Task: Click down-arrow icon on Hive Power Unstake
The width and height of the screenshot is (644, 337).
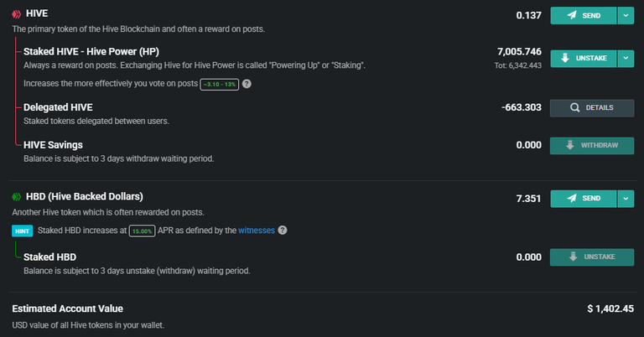Action: [x=565, y=58]
